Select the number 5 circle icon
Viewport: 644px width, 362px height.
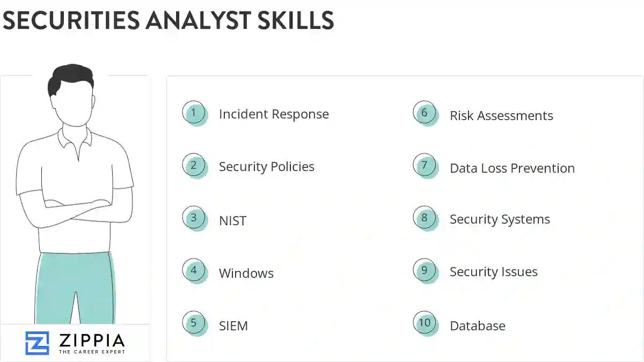pyautogui.click(x=194, y=323)
